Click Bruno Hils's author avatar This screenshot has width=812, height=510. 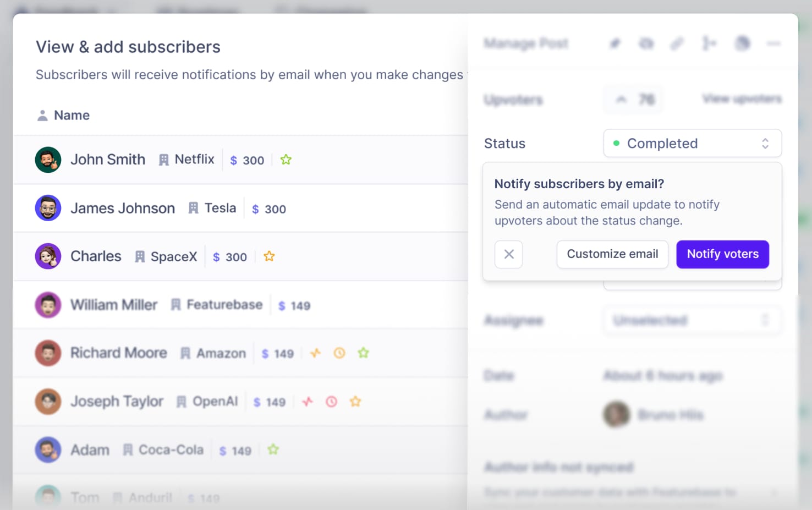point(616,414)
